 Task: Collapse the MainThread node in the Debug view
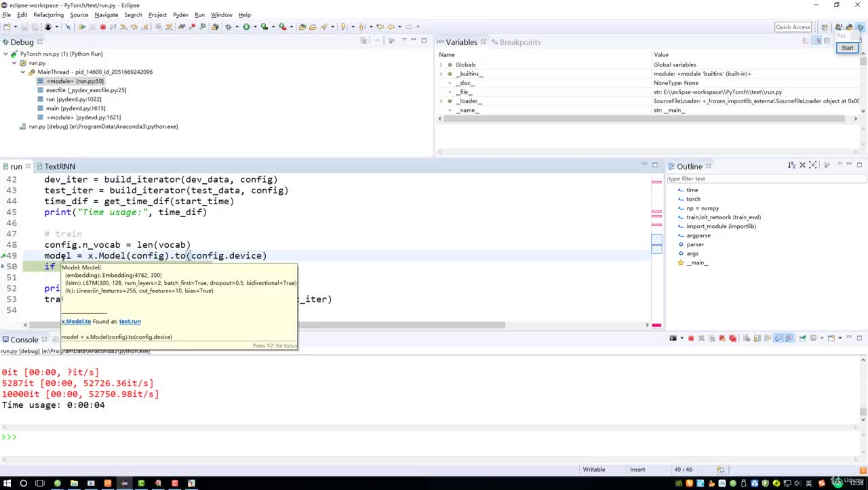23,72
